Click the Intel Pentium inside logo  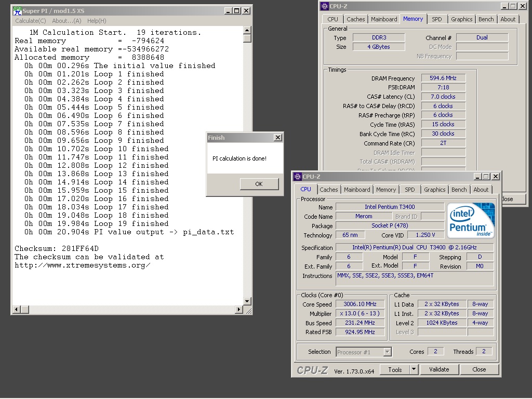coord(471,220)
